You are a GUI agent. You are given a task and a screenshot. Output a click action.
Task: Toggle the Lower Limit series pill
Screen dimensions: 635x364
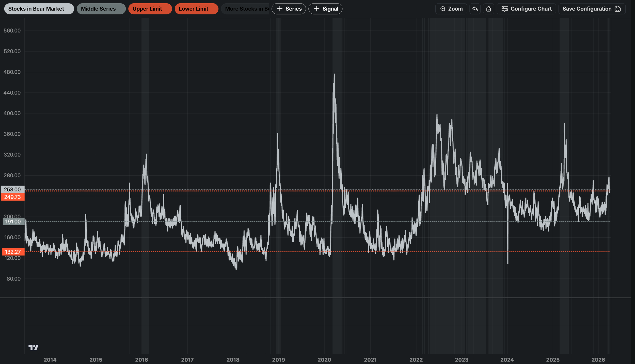(196, 9)
